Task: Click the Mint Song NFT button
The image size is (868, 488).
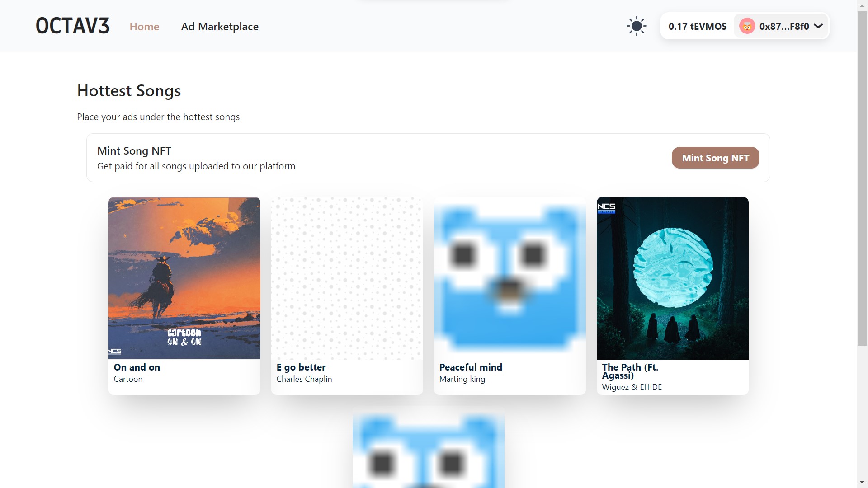Action: tap(715, 158)
